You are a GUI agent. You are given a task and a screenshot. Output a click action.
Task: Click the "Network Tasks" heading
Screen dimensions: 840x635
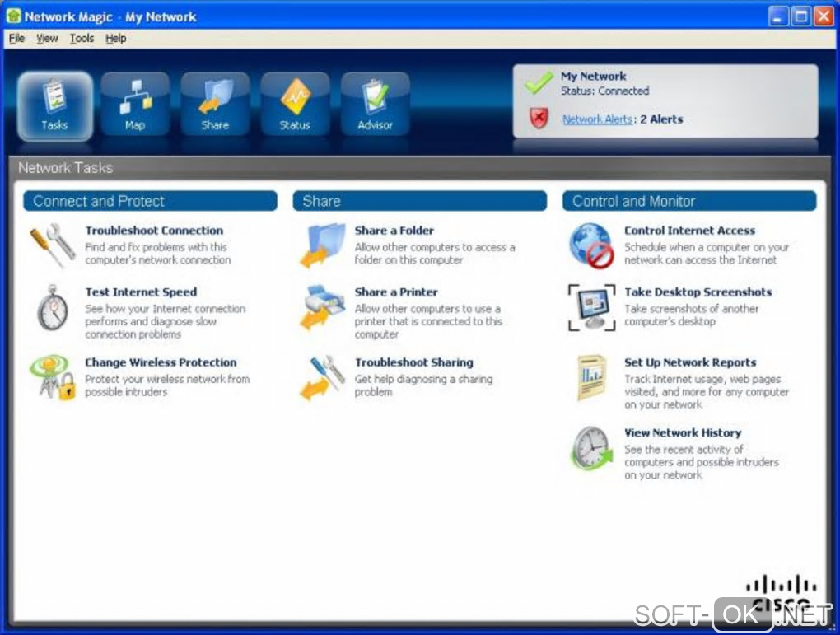click(x=65, y=168)
